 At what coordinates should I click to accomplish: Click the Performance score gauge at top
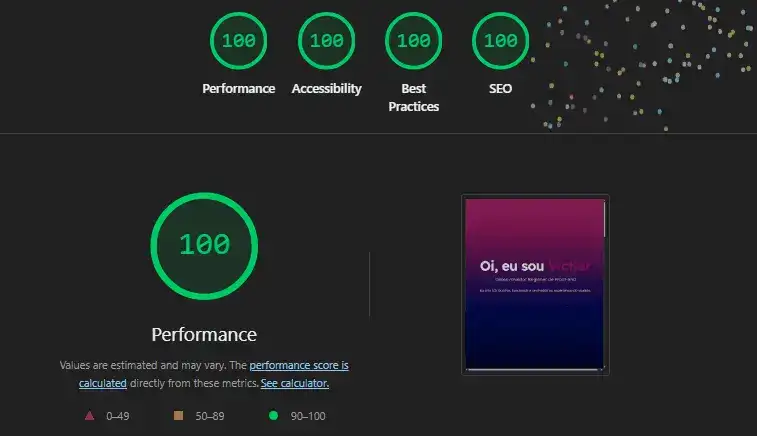(x=238, y=41)
